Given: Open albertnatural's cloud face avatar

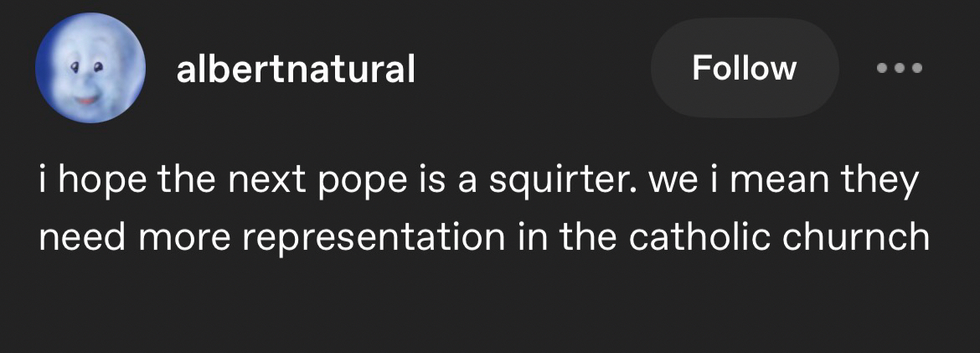Looking at the screenshot, I should [x=90, y=69].
